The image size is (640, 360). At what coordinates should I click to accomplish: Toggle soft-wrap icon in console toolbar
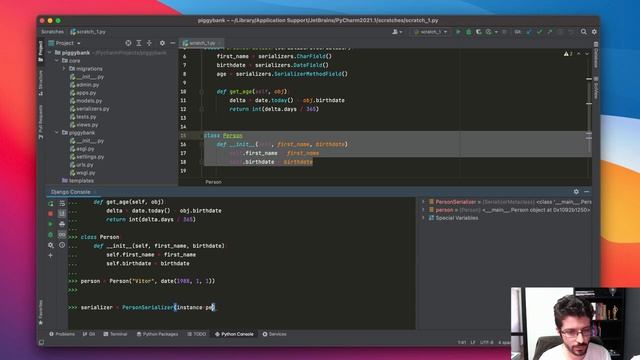62,203
